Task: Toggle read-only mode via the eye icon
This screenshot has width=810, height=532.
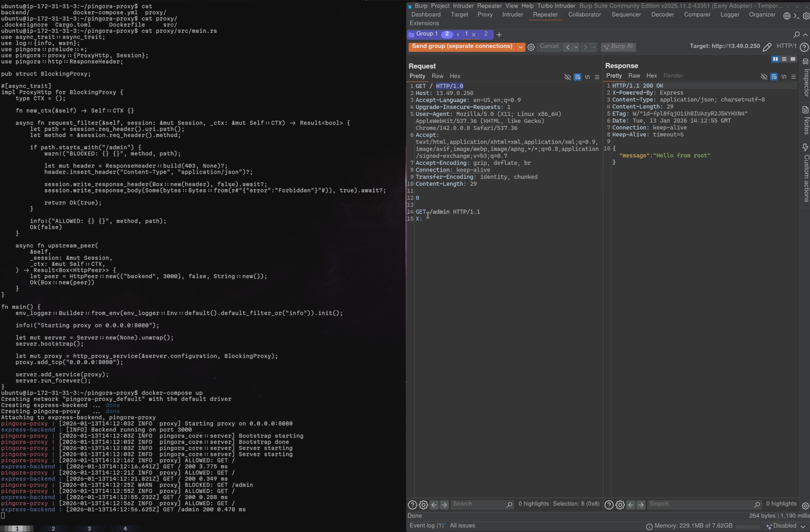Action: click(x=567, y=77)
